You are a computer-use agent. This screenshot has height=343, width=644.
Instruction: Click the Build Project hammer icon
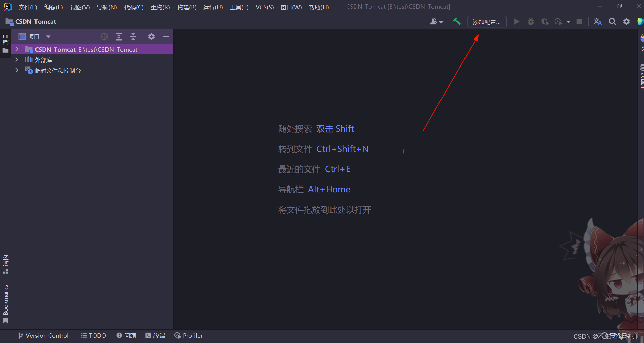coord(457,21)
